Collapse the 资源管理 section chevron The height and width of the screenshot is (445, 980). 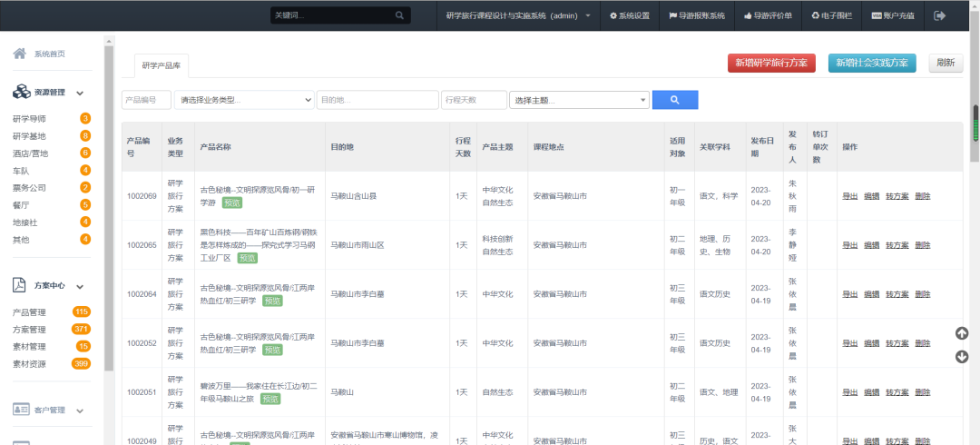(80, 94)
